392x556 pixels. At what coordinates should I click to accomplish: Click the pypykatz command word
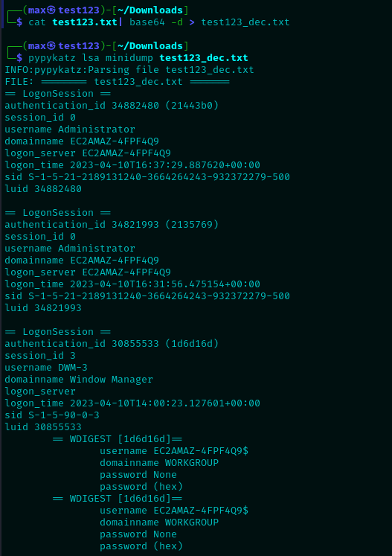click(52, 58)
